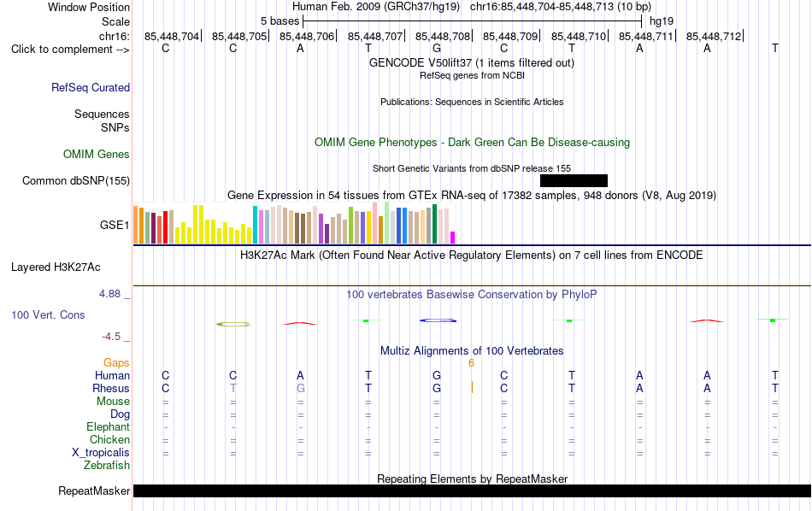Click the position label 85,448,712
The image size is (812, 511).
tap(714, 36)
